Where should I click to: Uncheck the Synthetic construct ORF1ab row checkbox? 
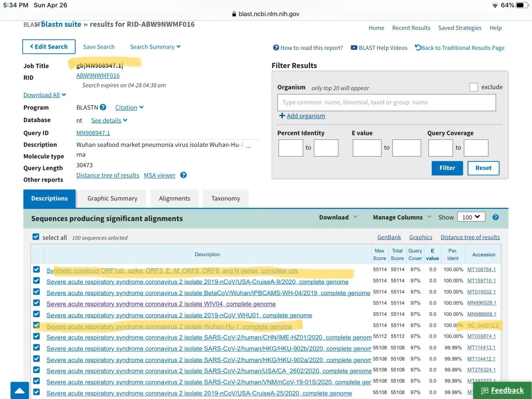click(37, 270)
